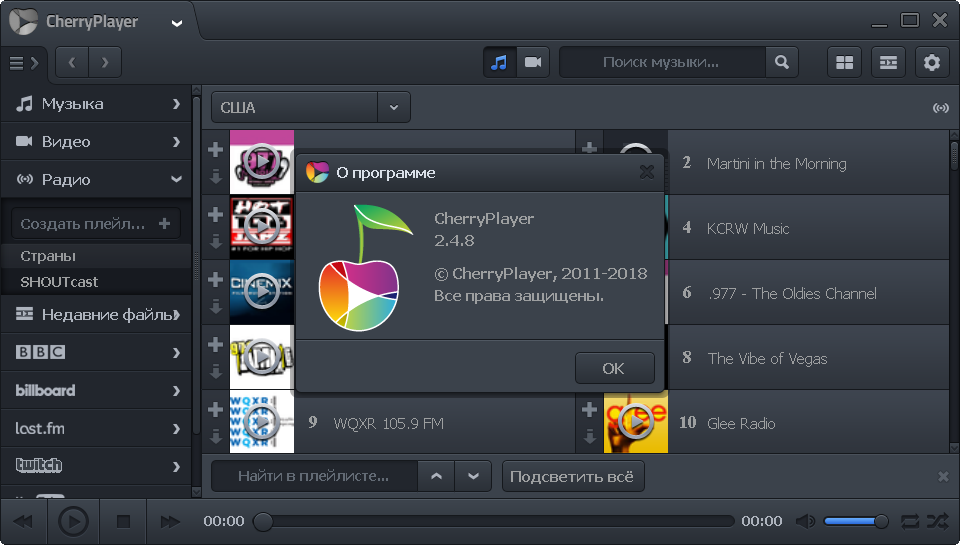Download arrow for Glee Radio row
This screenshot has width=960, height=545.
click(x=590, y=436)
